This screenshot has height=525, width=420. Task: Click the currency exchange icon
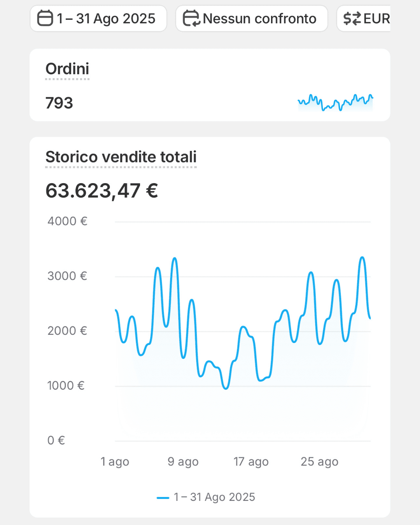coord(352,19)
